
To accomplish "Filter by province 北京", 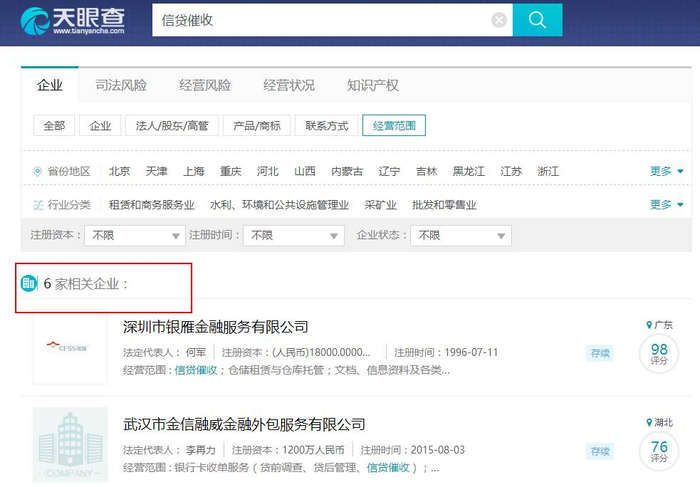I will [119, 171].
